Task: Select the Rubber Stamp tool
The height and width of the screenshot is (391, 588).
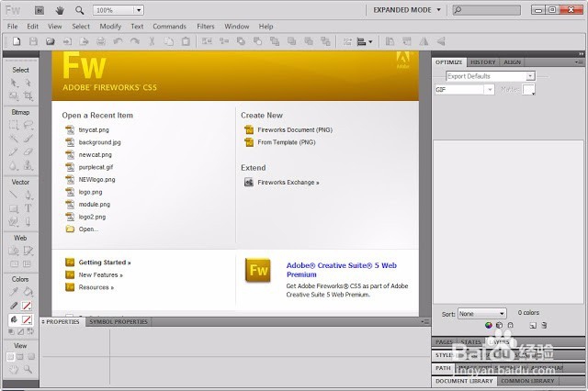Action: [x=28, y=165]
